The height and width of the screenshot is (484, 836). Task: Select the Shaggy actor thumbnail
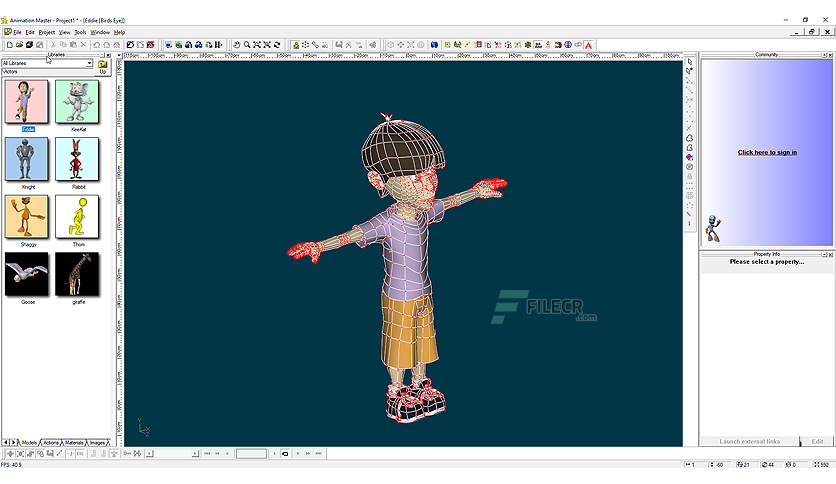[27, 217]
